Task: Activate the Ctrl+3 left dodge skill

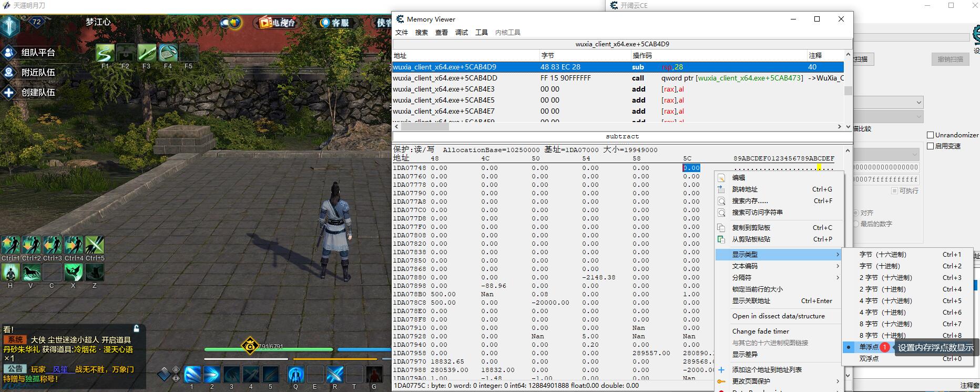Action: click(52, 245)
